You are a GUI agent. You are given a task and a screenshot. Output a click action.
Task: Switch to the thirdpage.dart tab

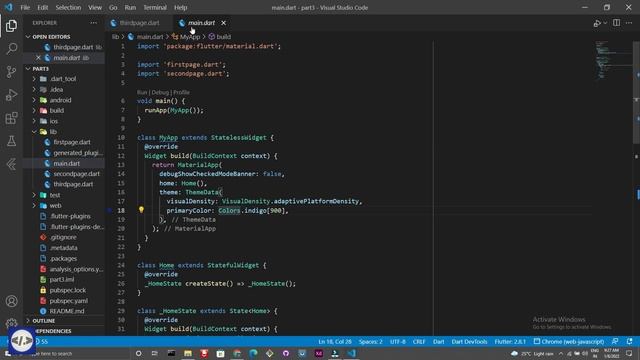tap(139, 23)
